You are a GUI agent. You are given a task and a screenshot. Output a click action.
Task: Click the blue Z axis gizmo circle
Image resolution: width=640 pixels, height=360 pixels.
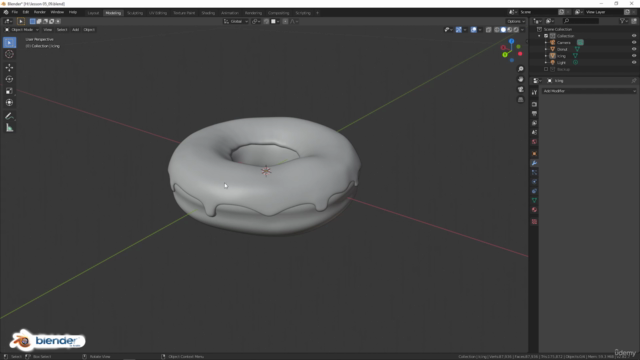[x=511, y=42]
